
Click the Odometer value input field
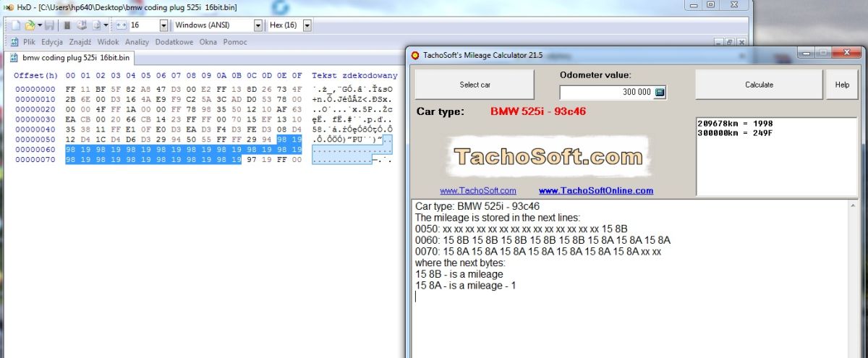coord(606,93)
